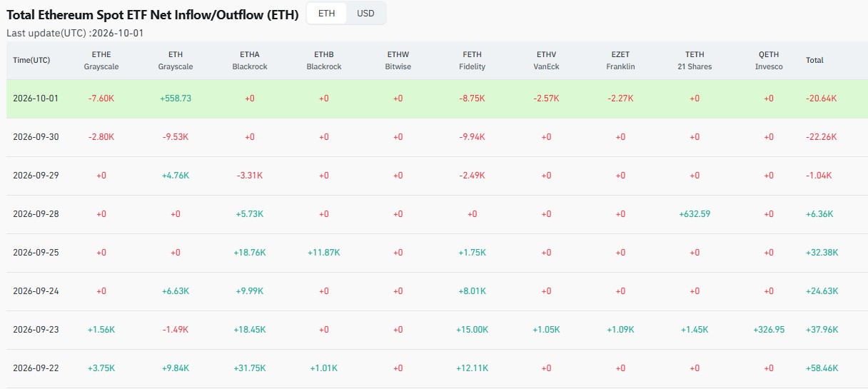Click the +1.09K Franklin value

(620, 330)
